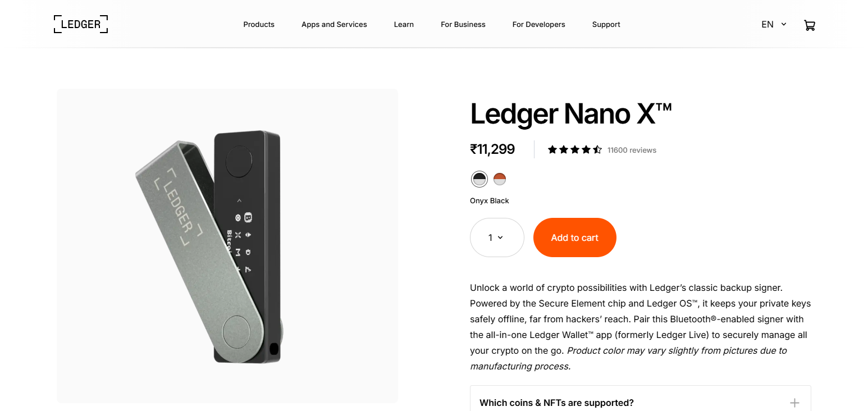Image resolution: width=868 pixels, height=411 pixels.
Task: Click the Ledger Nano X product title
Action: (571, 114)
